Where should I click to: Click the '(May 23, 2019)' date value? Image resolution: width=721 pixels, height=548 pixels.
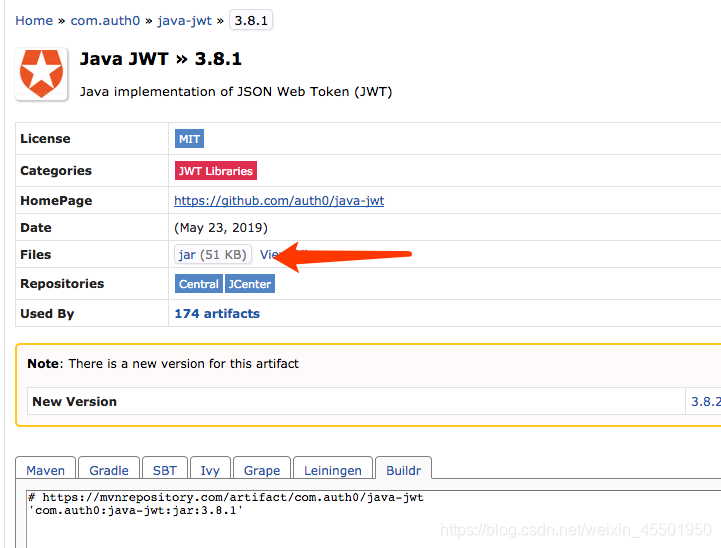click(221, 228)
